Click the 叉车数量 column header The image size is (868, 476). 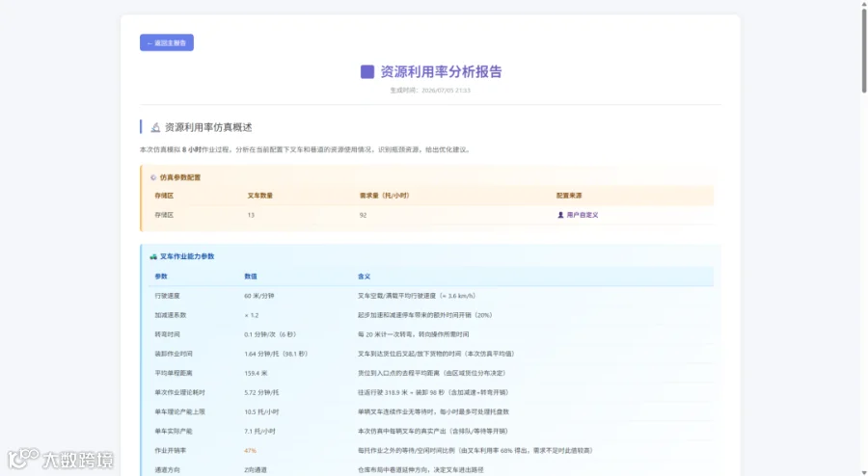coord(260,196)
